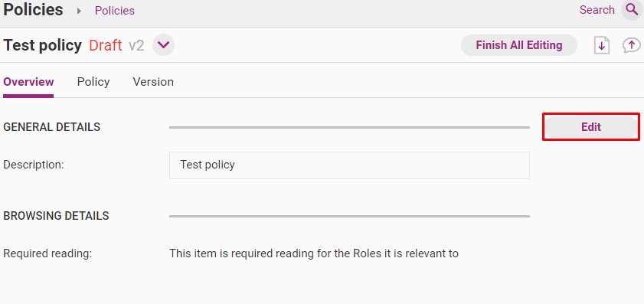
Task: Open the Version tab
Action: click(153, 82)
